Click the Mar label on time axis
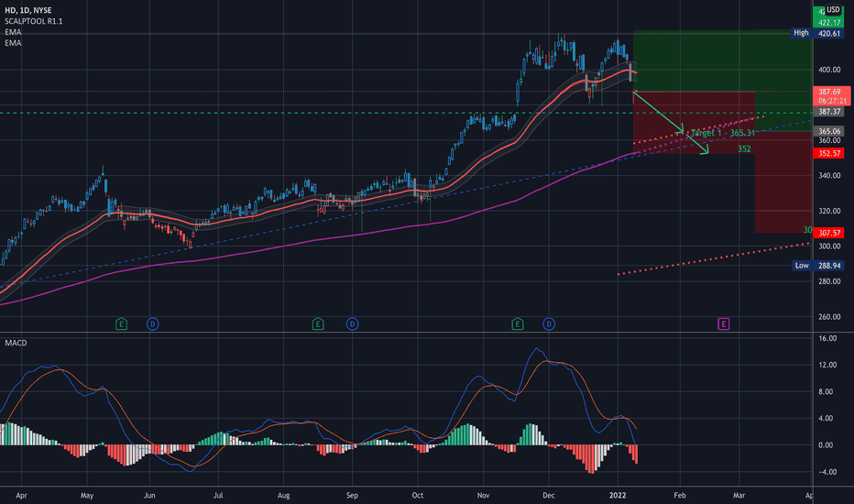The width and height of the screenshot is (854, 504). click(739, 495)
